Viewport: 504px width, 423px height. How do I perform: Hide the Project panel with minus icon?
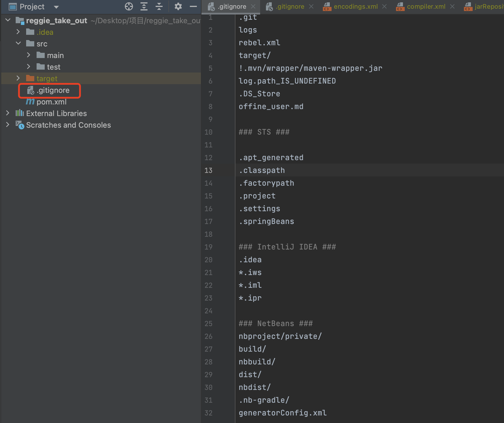click(193, 6)
